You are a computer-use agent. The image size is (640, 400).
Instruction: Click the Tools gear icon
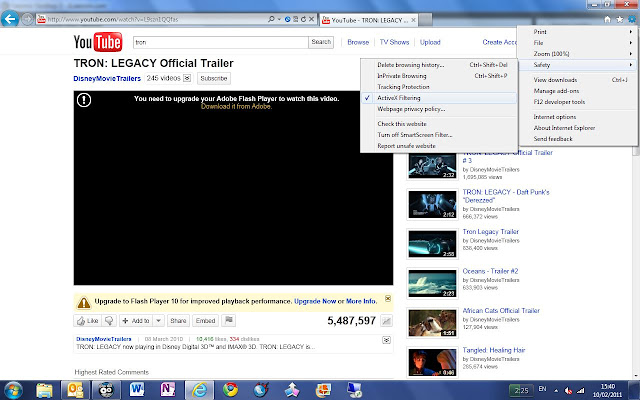(x=632, y=19)
